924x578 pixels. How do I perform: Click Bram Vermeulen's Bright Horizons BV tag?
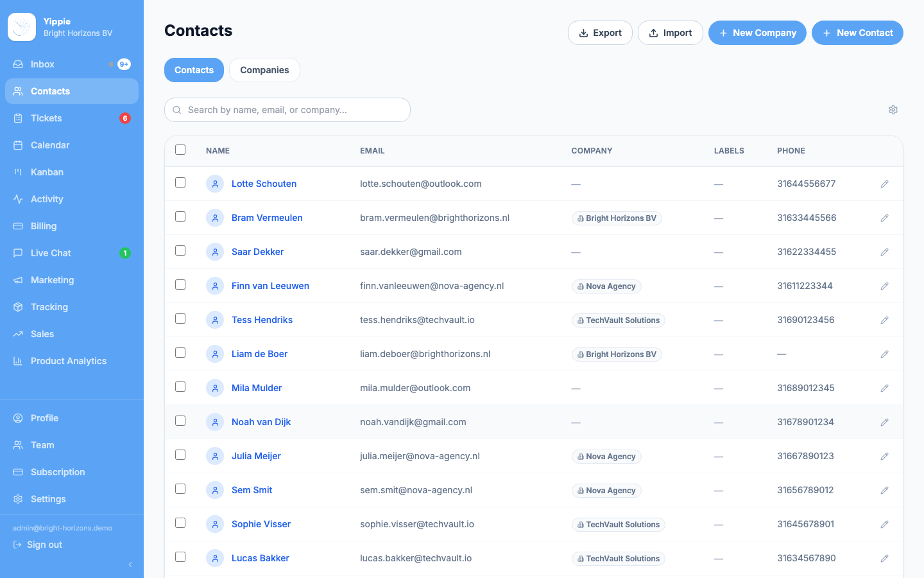click(x=617, y=218)
